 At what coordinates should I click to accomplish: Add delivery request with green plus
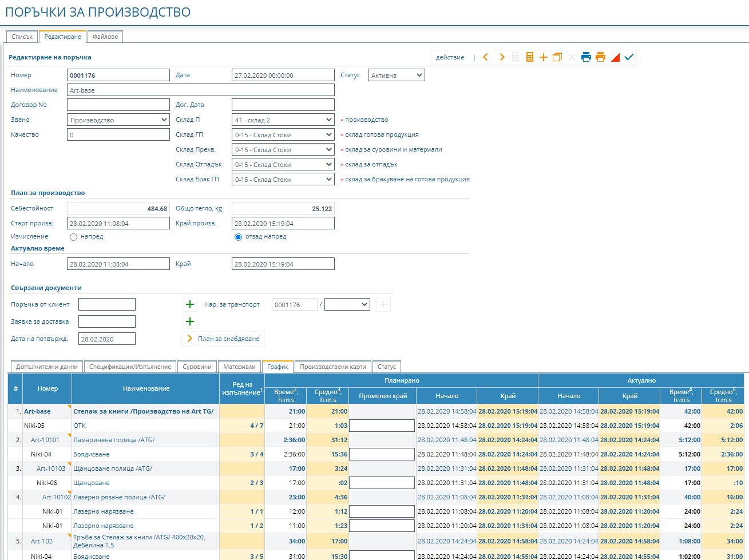click(190, 321)
